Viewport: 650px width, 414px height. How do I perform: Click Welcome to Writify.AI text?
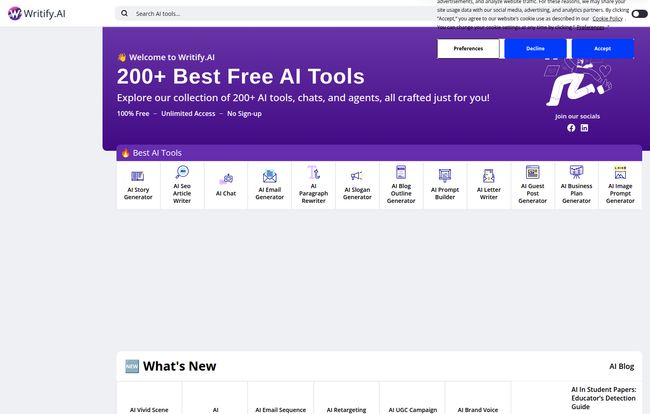[x=172, y=57]
